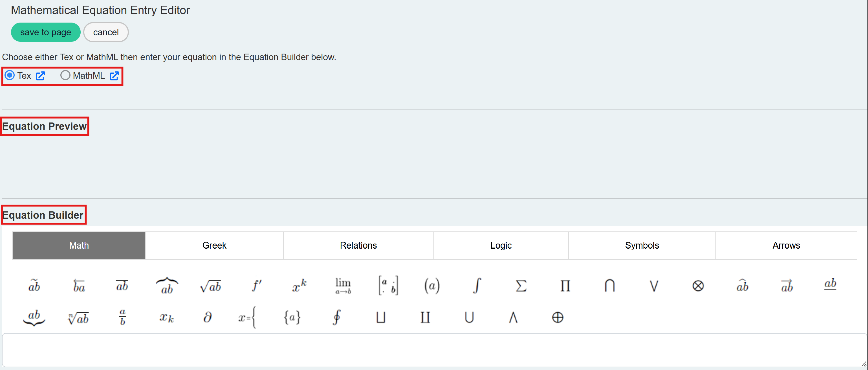Open the Arrows tab
This screenshot has width=868, height=370.
[786, 245]
